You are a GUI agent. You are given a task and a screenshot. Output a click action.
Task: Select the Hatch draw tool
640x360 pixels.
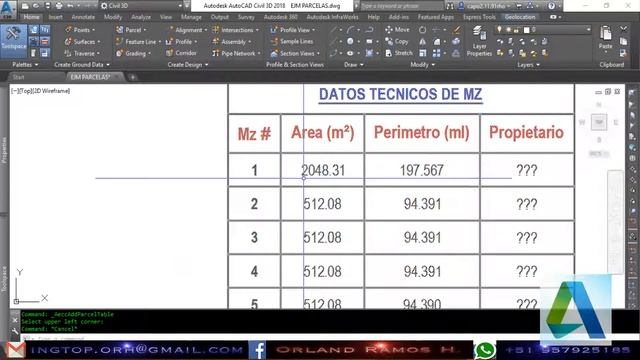pos(369,53)
